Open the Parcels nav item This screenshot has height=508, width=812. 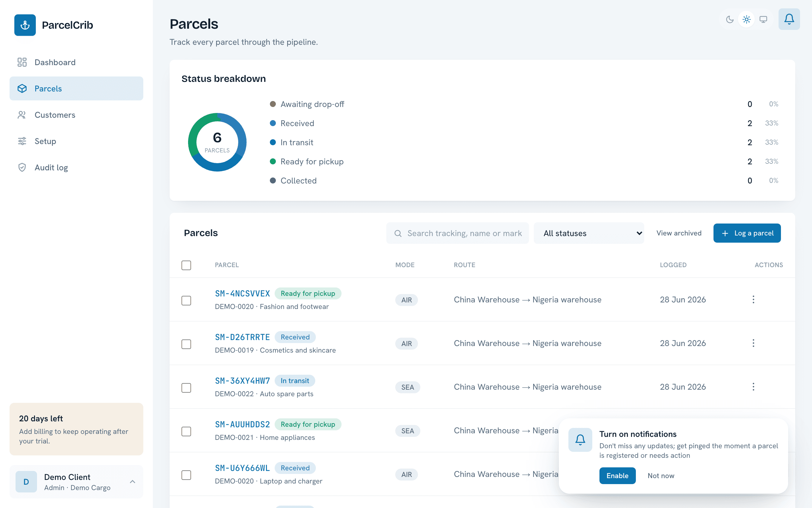click(x=76, y=88)
